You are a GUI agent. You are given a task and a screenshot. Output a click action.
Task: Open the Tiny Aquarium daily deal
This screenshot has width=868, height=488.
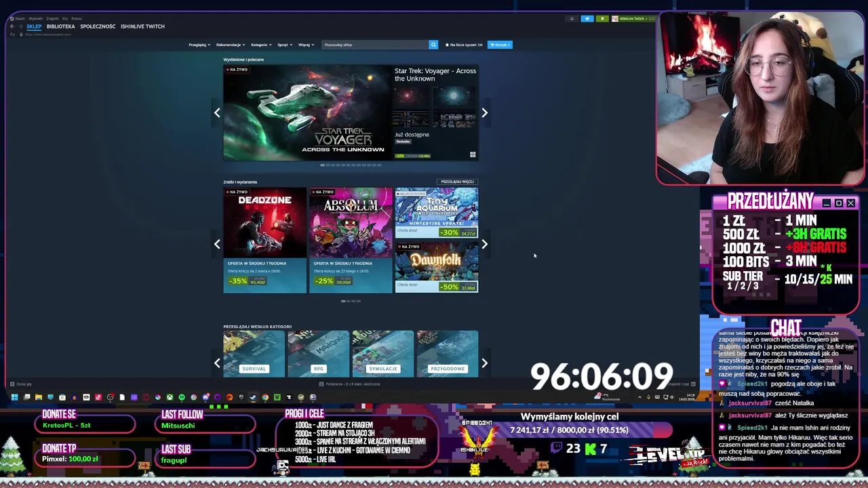pyautogui.click(x=437, y=213)
